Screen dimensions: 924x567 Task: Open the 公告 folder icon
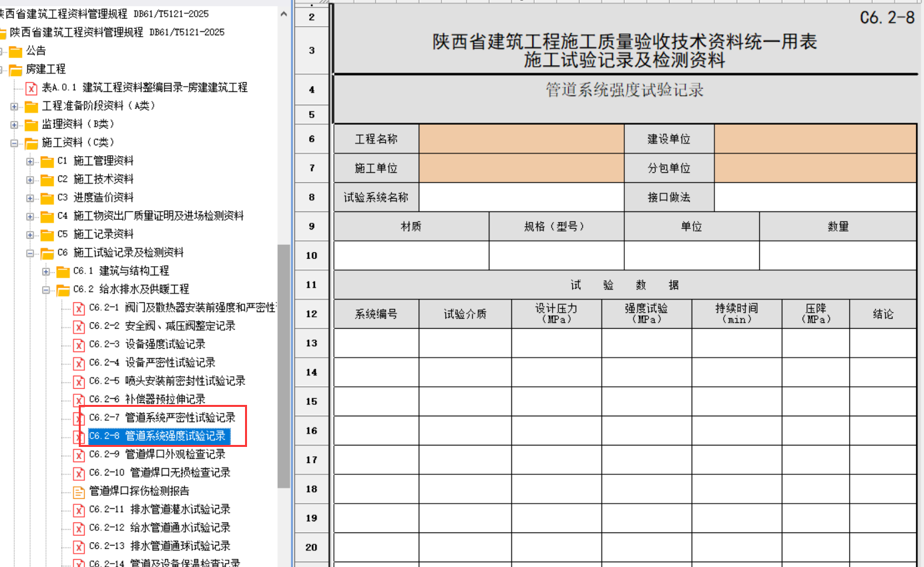[x=15, y=51]
